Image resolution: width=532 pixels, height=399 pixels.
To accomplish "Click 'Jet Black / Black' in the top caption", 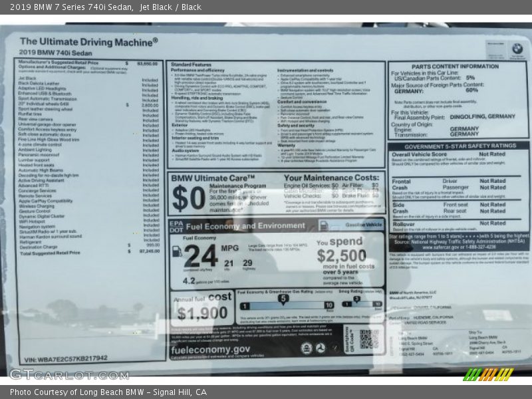I will point(170,7).
